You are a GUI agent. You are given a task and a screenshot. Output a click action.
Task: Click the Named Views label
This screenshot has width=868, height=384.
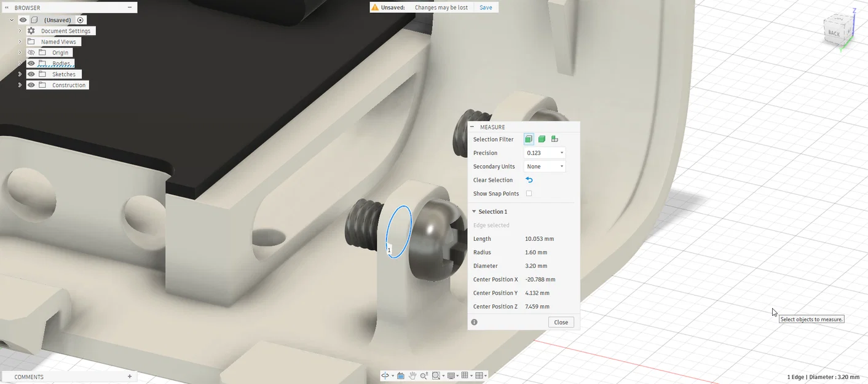58,42
